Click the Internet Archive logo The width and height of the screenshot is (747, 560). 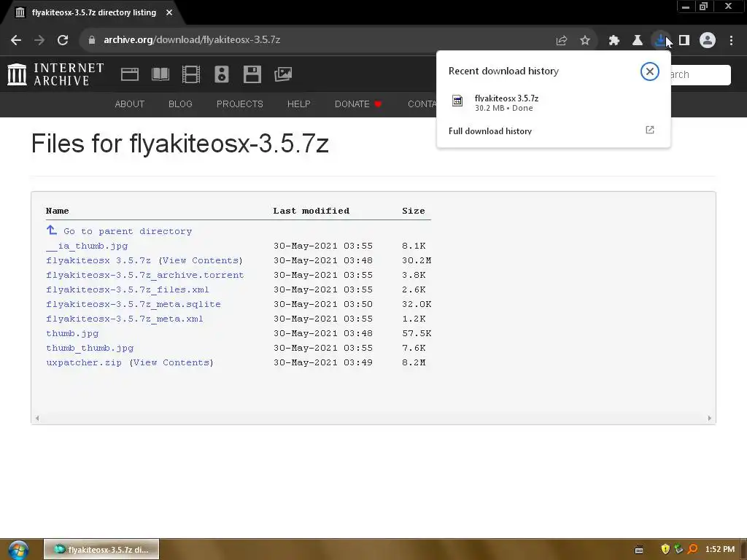[55, 74]
